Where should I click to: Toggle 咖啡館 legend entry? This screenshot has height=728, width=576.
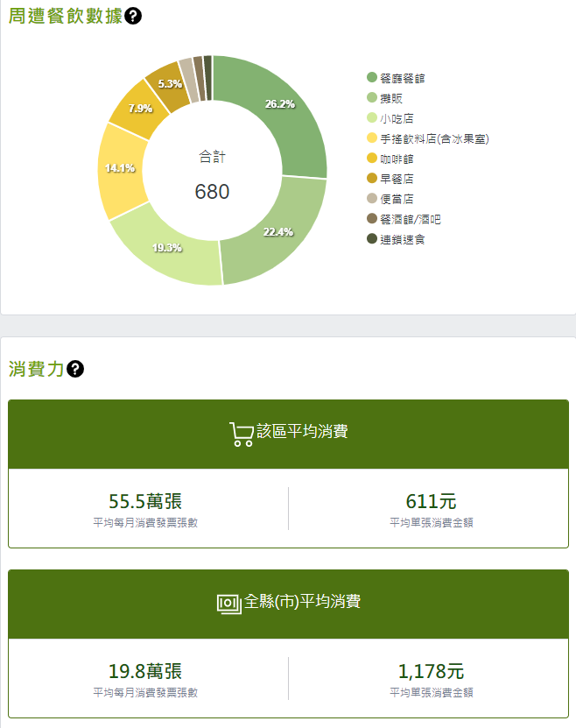tap(390, 159)
